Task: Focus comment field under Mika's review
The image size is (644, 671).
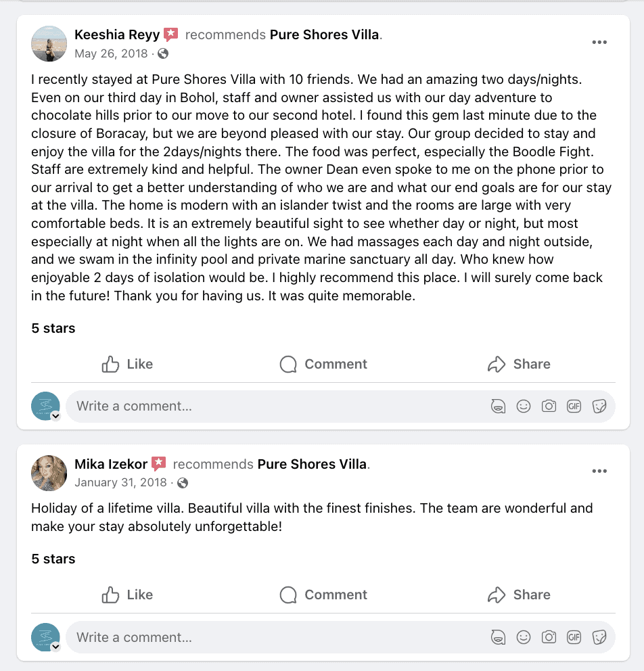Action: [x=271, y=637]
